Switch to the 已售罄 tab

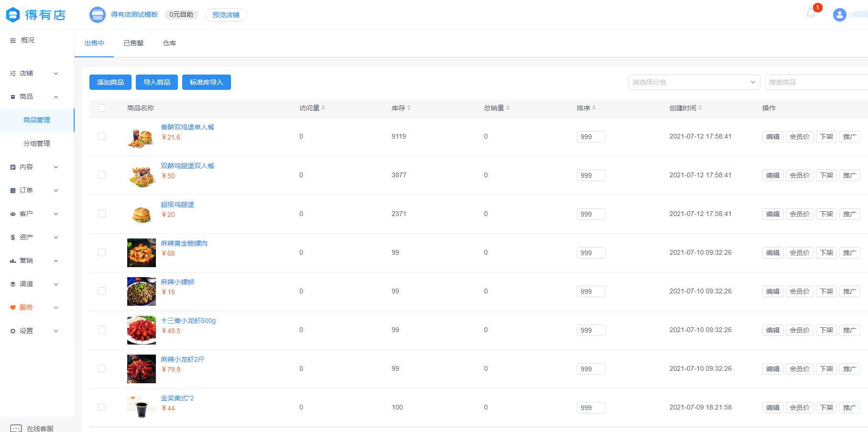pos(133,43)
